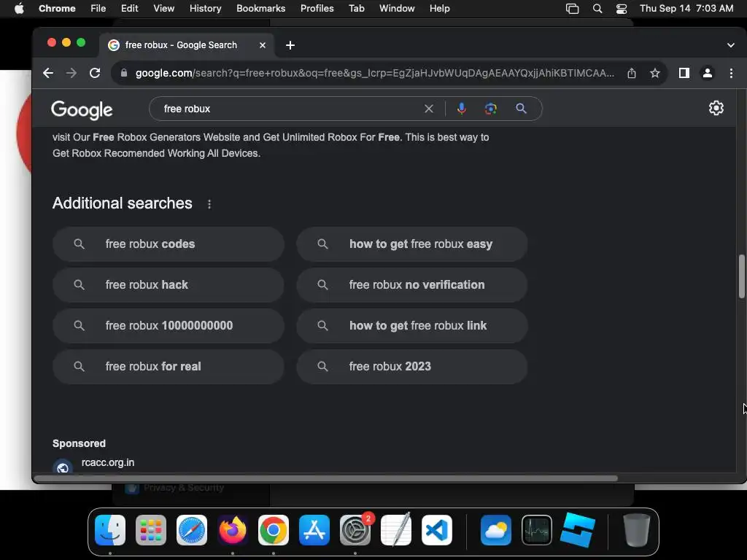747x560 pixels.
Task: Click the horizontal scrollbar at window bottom
Action: click(326, 478)
